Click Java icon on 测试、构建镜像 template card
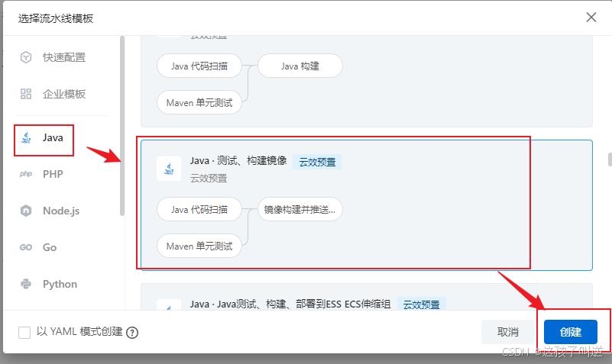This screenshot has height=364, width=612. 169,169
